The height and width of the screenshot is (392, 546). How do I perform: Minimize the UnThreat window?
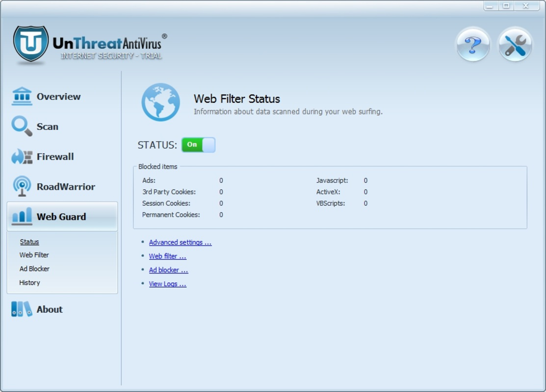click(x=490, y=5)
